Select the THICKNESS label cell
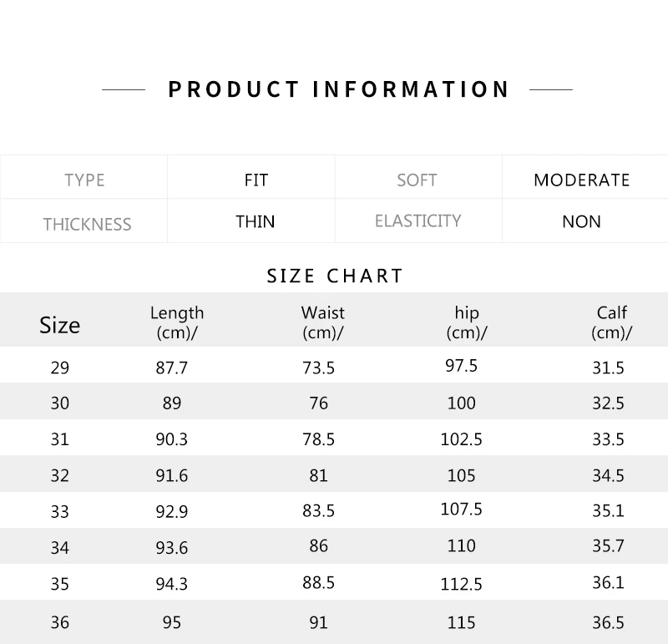Screen dimensions: 668x644 87,224
